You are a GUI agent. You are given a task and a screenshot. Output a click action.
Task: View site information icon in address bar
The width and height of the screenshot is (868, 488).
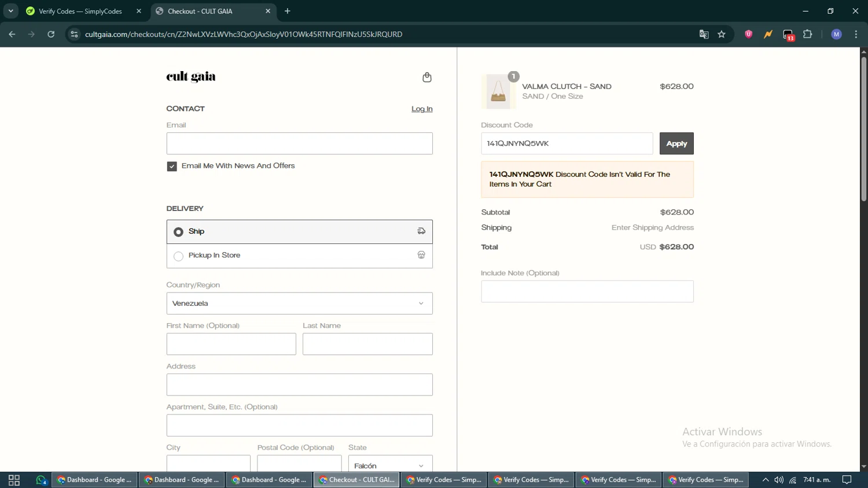click(74, 34)
